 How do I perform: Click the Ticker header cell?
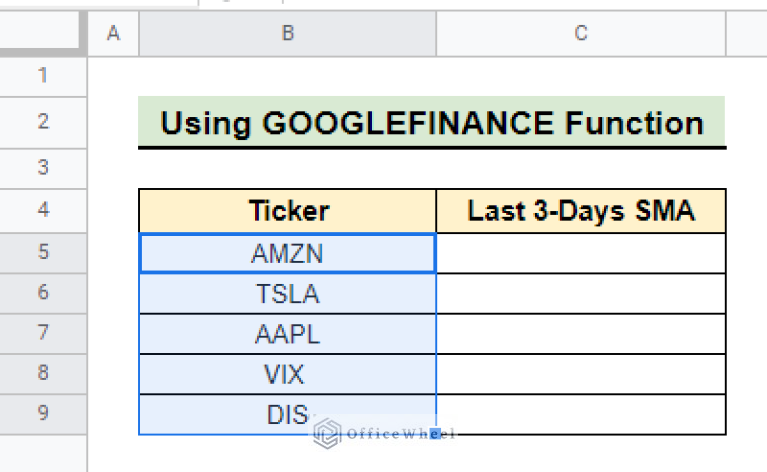point(287,211)
